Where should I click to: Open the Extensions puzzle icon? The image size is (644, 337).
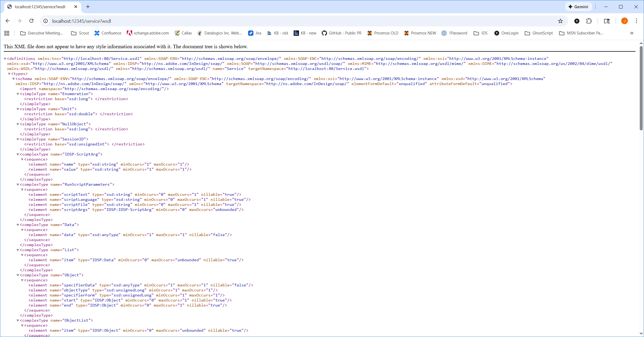tap(589, 21)
